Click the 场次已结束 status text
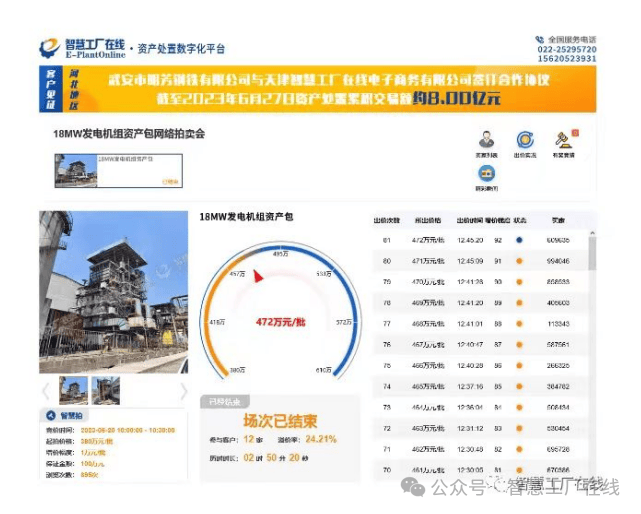Screen dimensions: 641x514 [280, 421]
